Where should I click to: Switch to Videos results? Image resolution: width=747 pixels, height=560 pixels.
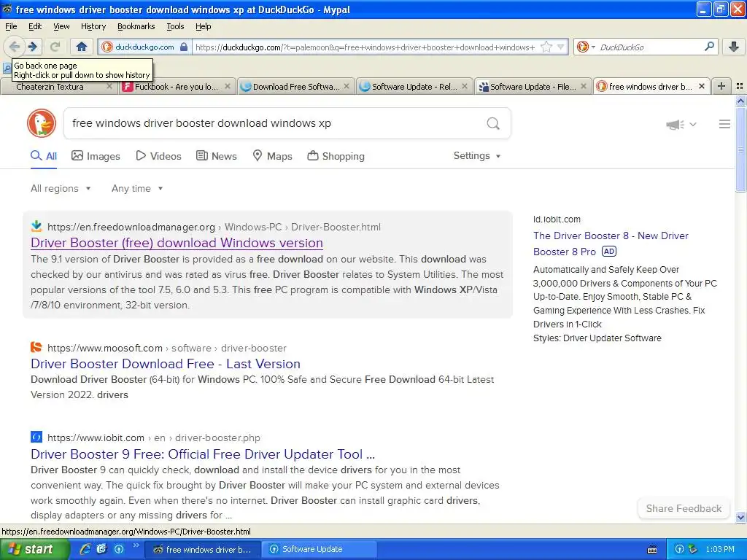tap(158, 156)
